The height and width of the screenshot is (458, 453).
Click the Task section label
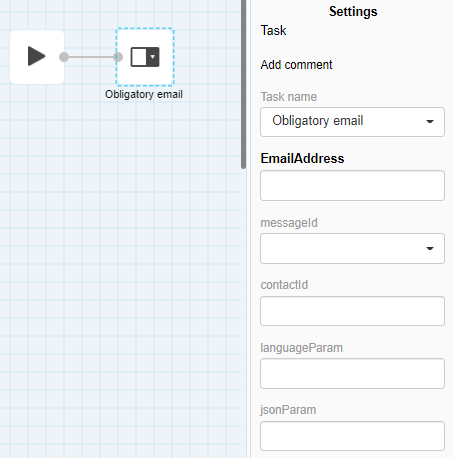[x=273, y=30]
